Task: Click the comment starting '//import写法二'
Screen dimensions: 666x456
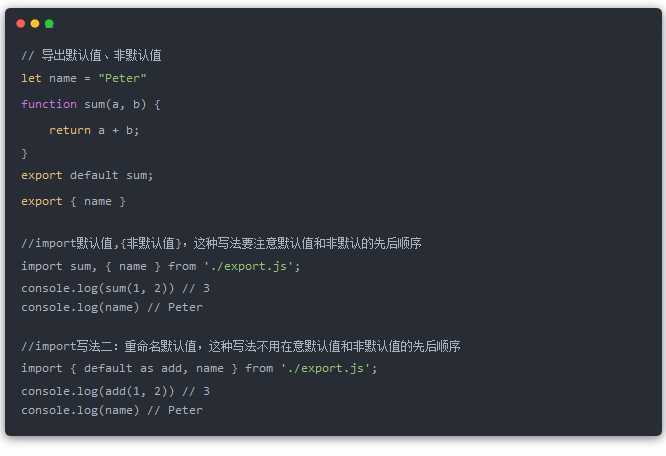Action: [240, 346]
